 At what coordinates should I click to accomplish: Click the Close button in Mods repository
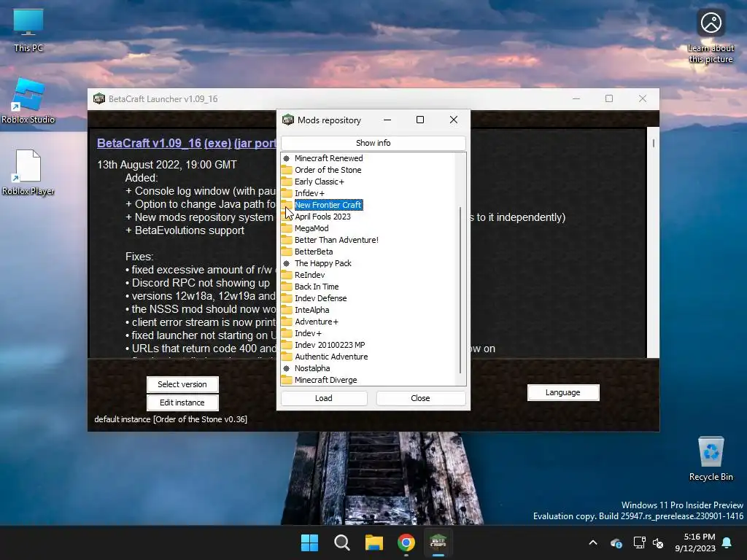[x=420, y=398]
